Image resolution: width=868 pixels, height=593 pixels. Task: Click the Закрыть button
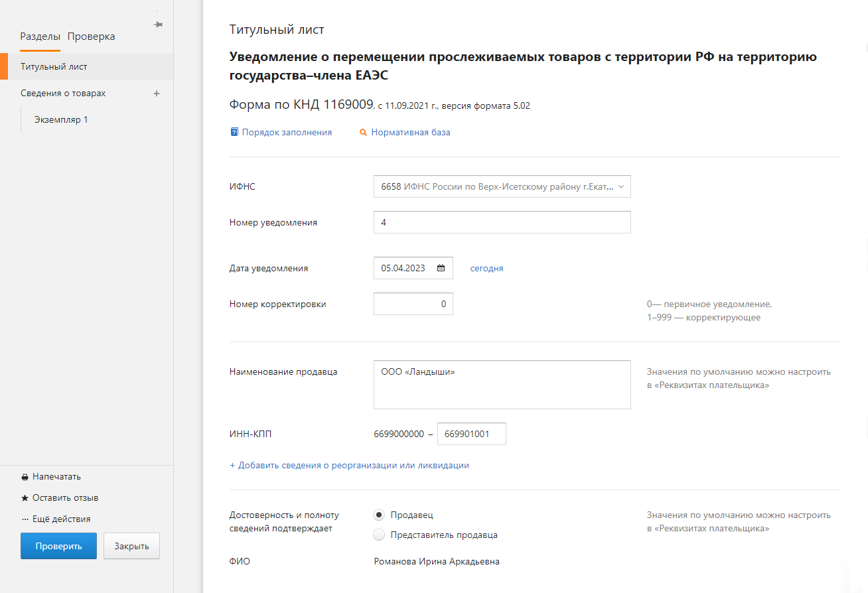(x=131, y=546)
